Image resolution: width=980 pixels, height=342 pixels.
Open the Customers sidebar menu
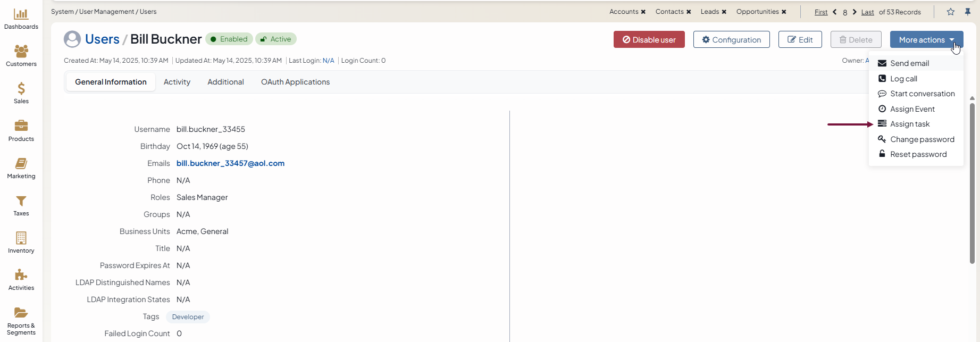coord(21,56)
